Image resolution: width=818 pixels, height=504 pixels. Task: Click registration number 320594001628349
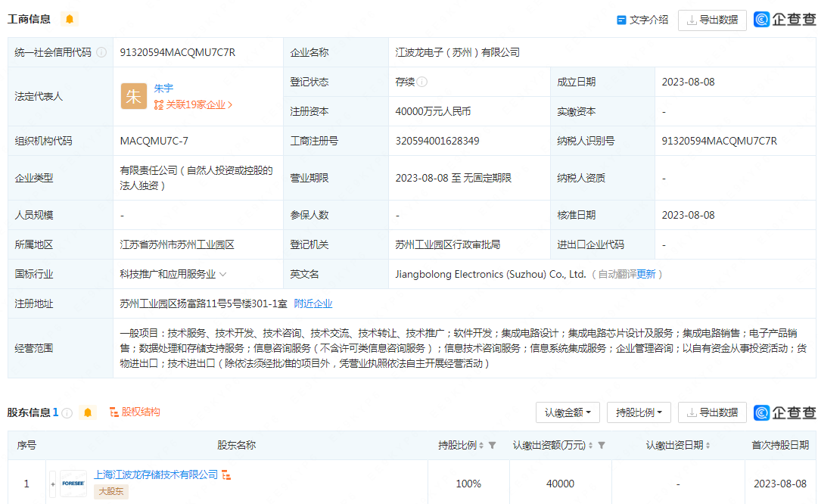(x=437, y=141)
